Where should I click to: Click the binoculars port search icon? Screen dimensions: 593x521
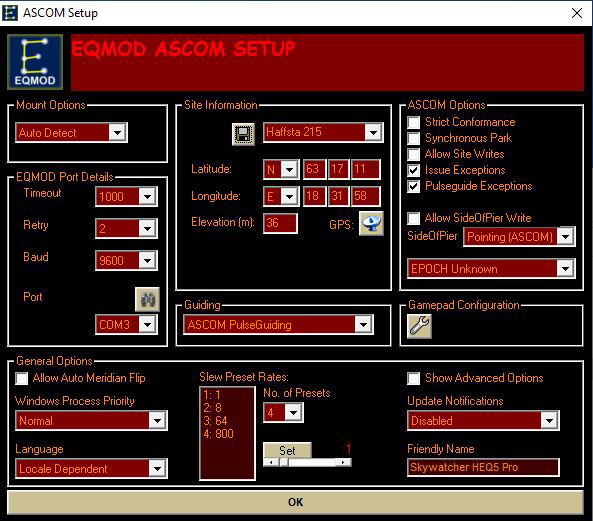click(147, 299)
